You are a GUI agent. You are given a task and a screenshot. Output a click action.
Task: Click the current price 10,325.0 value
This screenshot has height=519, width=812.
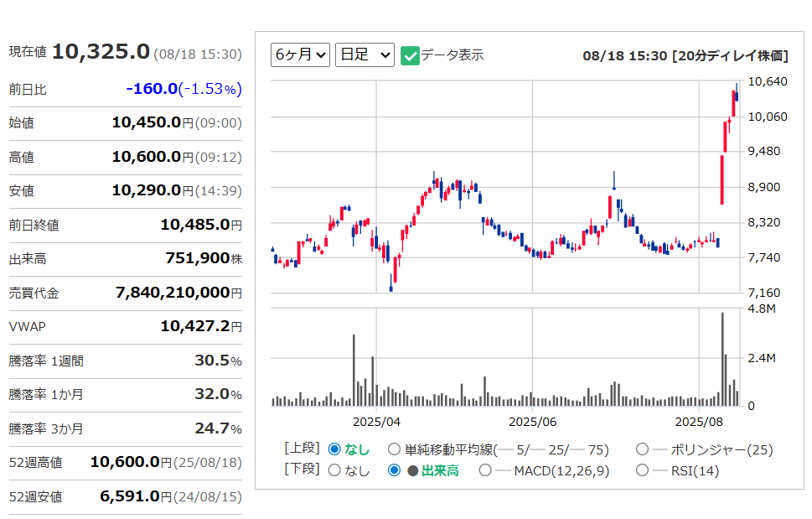click(101, 52)
